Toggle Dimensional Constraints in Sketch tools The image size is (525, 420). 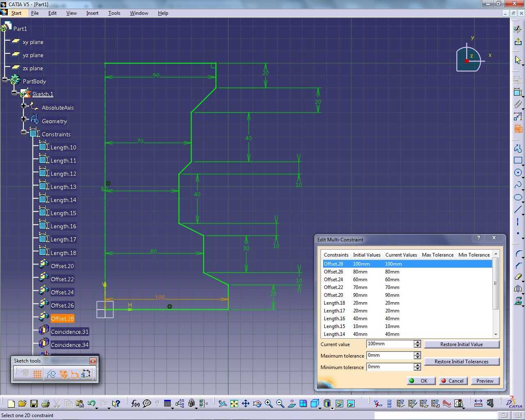(x=75, y=374)
